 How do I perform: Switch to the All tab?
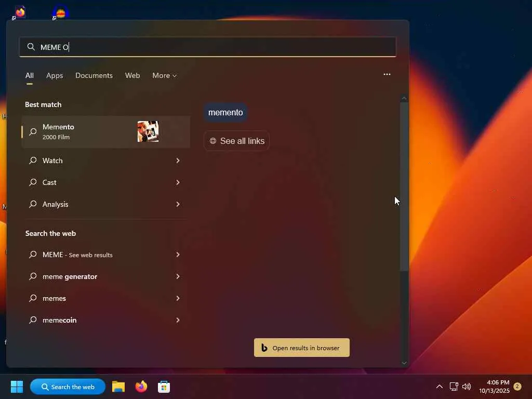click(x=30, y=75)
